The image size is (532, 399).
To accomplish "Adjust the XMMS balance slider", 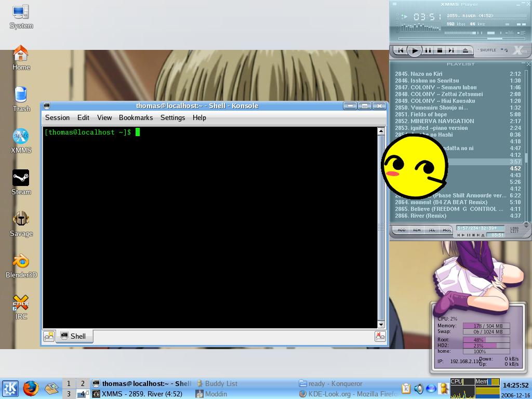I will click(x=491, y=33).
